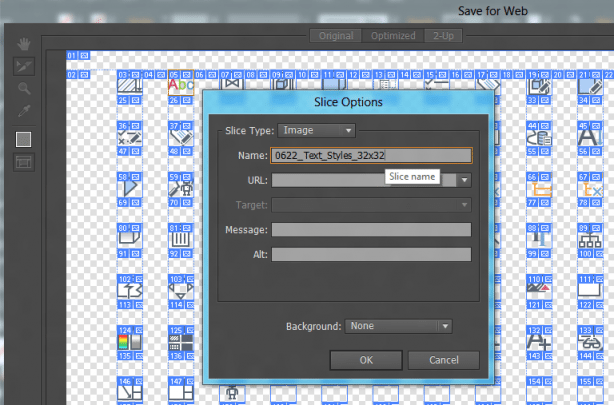
Task: Click the URL input field
Action: click(x=364, y=180)
